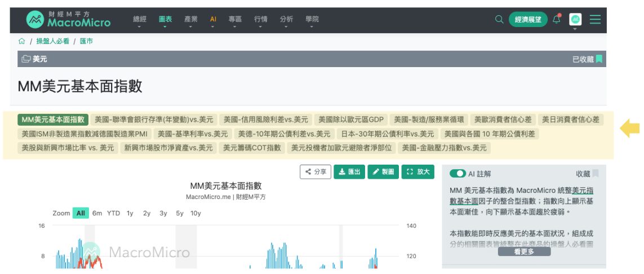This screenshot has width=644, height=274.
Task: Click the 放大 enlarge button
Action: point(418,172)
